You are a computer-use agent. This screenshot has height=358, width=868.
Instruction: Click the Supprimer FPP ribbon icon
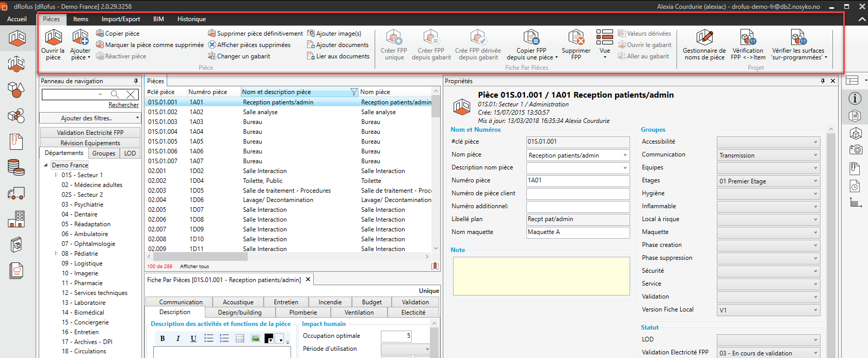(x=576, y=45)
